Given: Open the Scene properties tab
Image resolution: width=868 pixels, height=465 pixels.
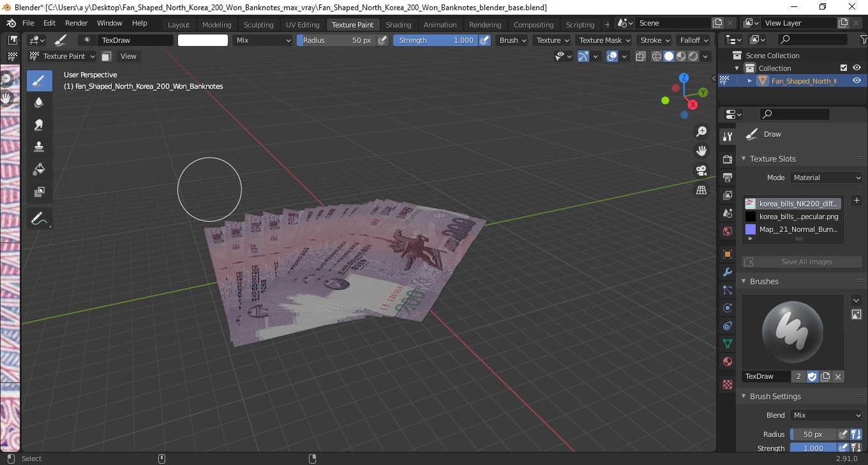Looking at the screenshot, I should (727, 213).
